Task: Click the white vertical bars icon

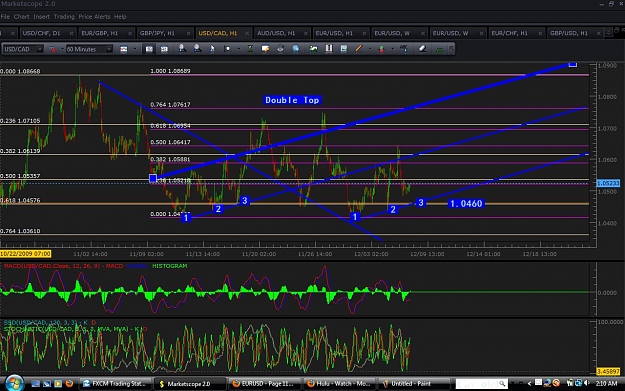Action: tap(329, 49)
